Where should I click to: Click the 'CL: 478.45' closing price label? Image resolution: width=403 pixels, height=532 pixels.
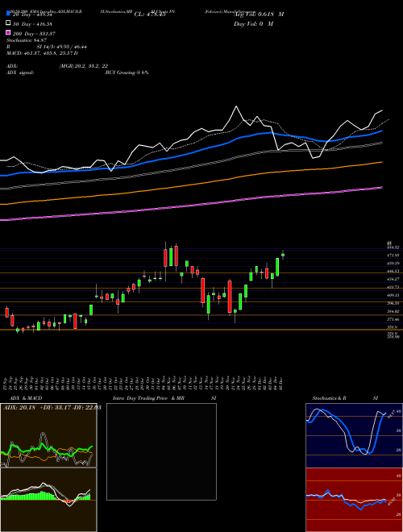[150, 15]
